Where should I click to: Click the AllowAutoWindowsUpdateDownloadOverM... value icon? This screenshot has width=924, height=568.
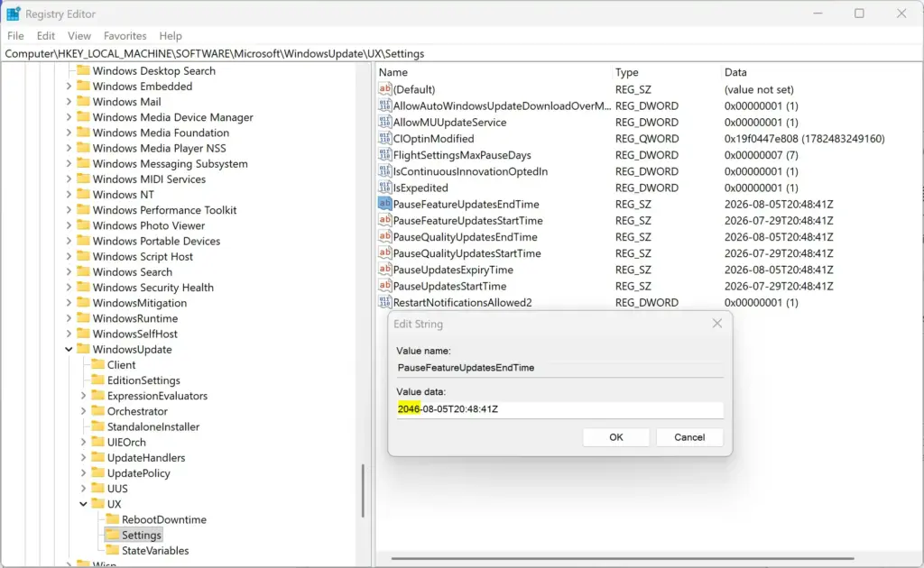coord(384,105)
